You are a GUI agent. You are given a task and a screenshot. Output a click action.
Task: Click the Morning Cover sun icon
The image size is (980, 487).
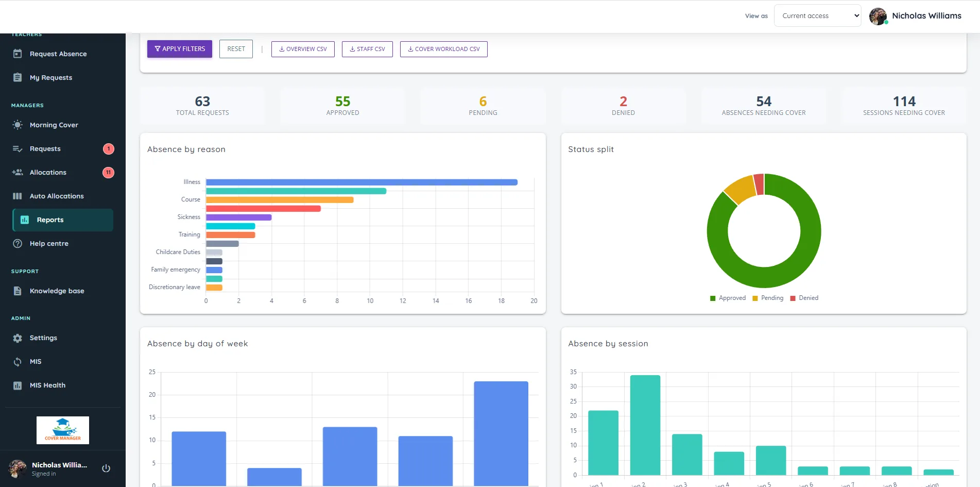tap(18, 125)
